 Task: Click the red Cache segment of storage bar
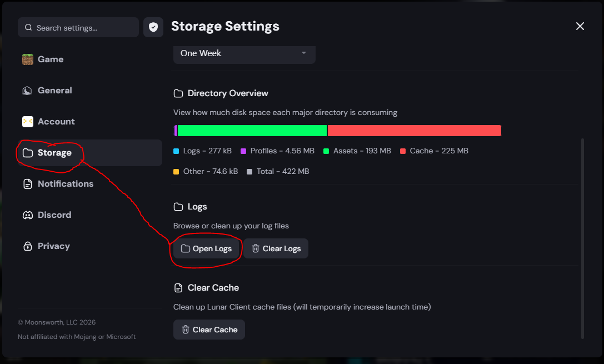tap(414, 131)
